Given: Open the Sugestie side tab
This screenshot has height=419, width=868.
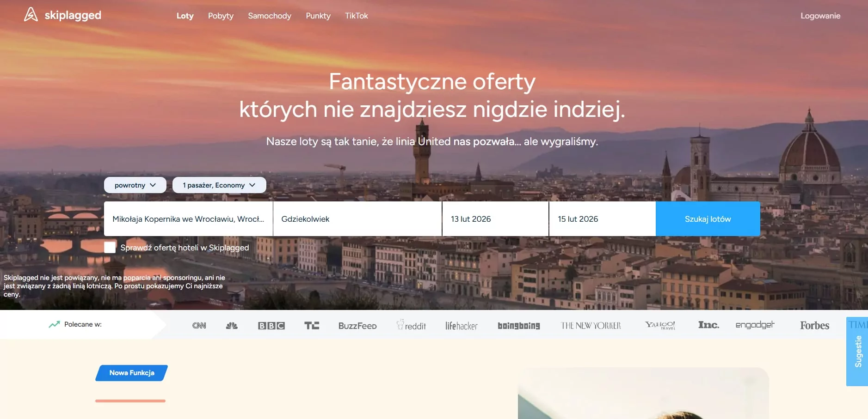Looking at the screenshot, I should pos(858,352).
